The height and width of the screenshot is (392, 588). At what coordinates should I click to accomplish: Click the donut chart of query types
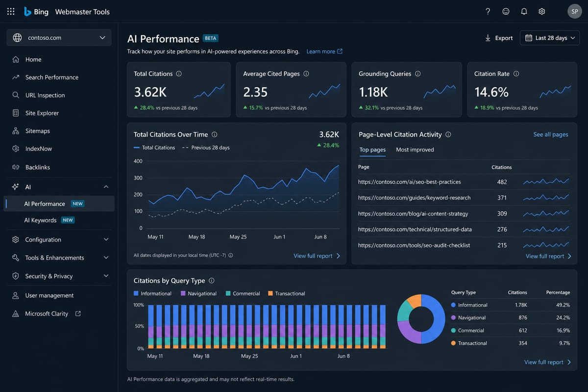pyautogui.click(x=421, y=319)
